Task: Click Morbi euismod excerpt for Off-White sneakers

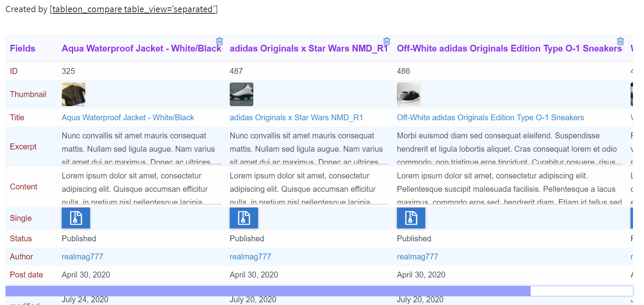Action: [x=509, y=148]
